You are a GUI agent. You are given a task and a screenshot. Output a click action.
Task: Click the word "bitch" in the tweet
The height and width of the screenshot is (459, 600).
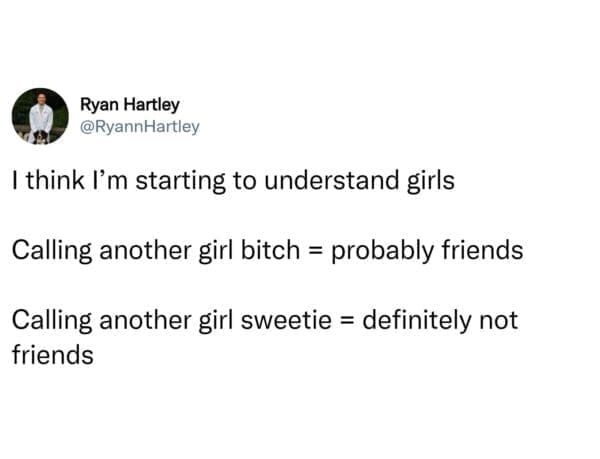click(269, 250)
